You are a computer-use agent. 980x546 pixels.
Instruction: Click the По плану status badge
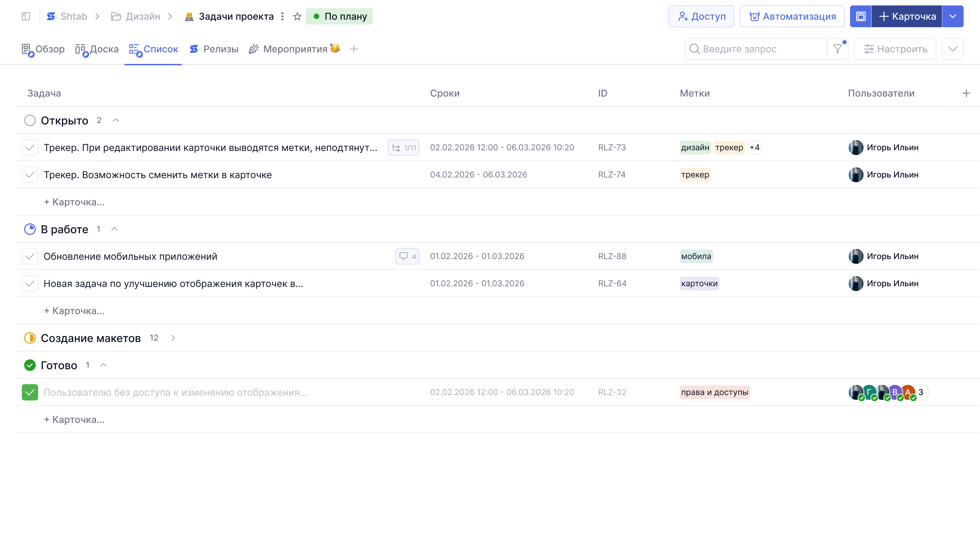(x=339, y=16)
